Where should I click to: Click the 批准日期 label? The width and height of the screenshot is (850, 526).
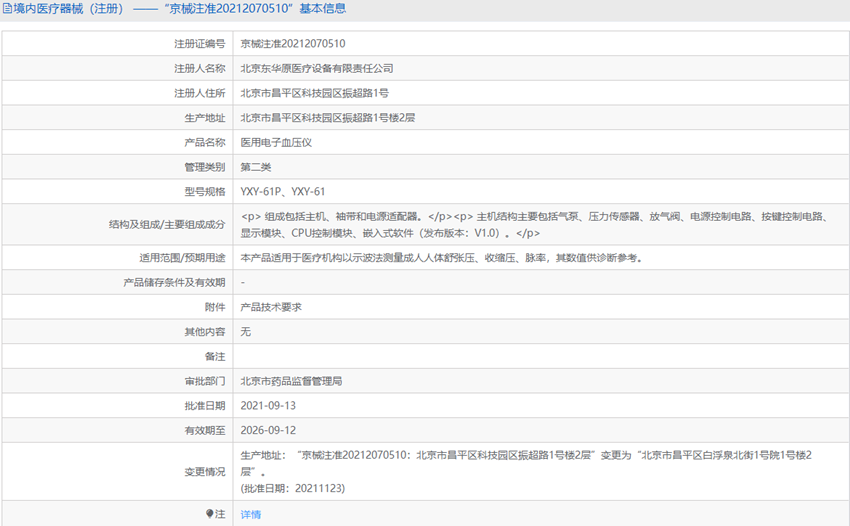[x=205, y=406]
